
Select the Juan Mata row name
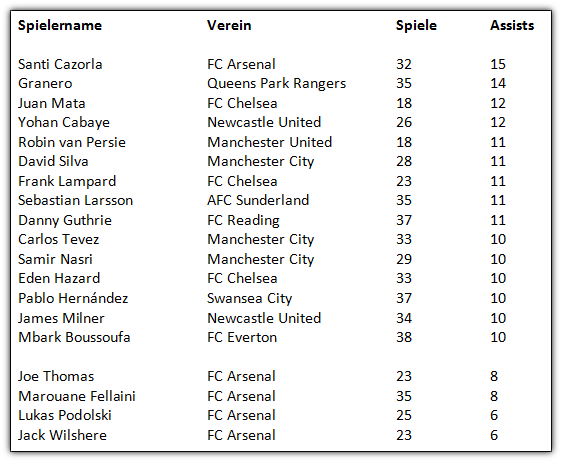click(52, 103)
